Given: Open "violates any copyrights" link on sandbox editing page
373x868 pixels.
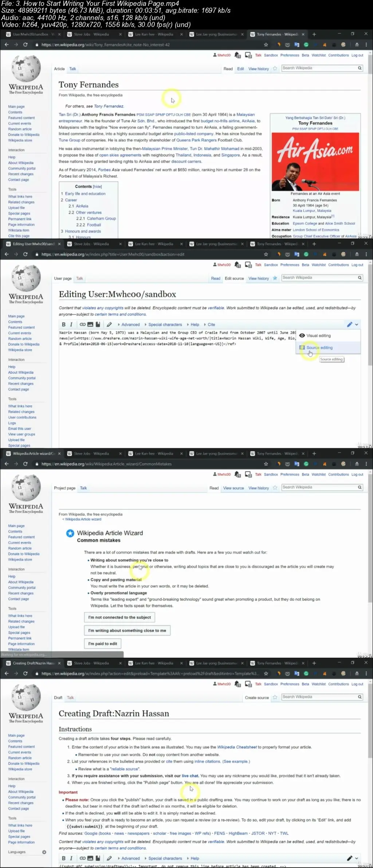Looking at the screenshot, I should coord(103,308).
